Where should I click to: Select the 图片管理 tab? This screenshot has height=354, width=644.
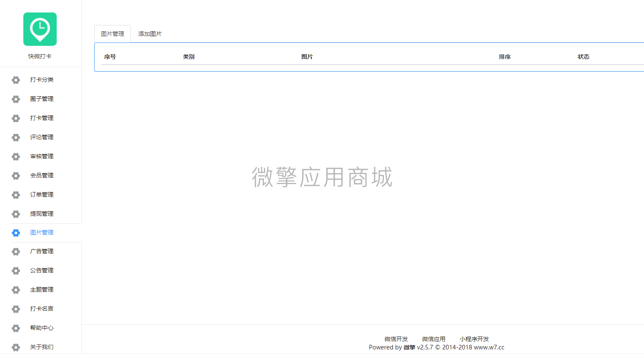(112, 34)
